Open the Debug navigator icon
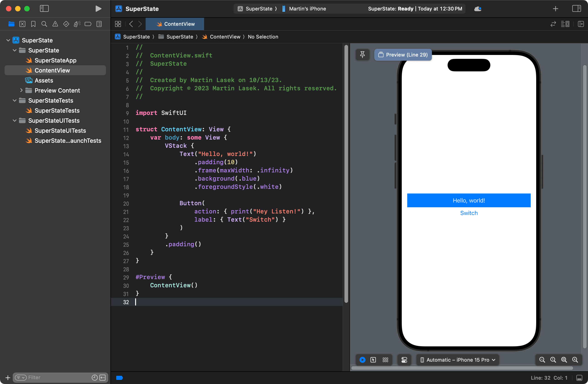This screenshot has width=588, height=384. tap(77, 24)
